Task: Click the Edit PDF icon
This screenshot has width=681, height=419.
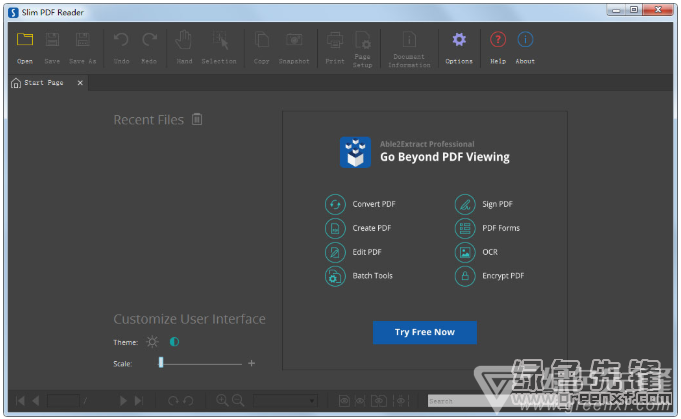Action: click(x=335, y=252)
